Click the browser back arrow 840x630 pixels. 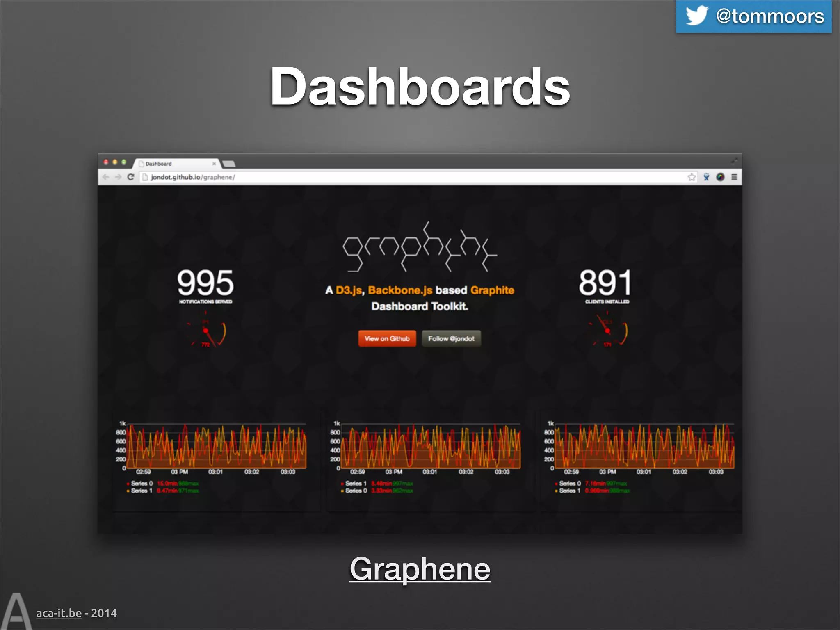106,177
